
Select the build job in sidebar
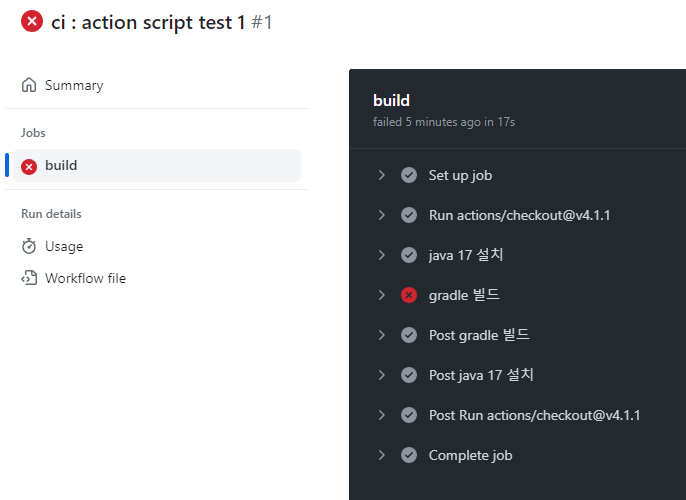61,165
